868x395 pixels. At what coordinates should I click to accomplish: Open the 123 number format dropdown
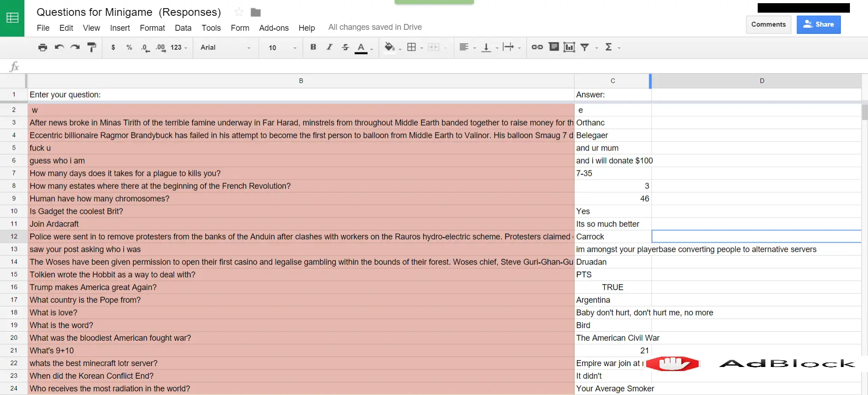pos(179,47)
